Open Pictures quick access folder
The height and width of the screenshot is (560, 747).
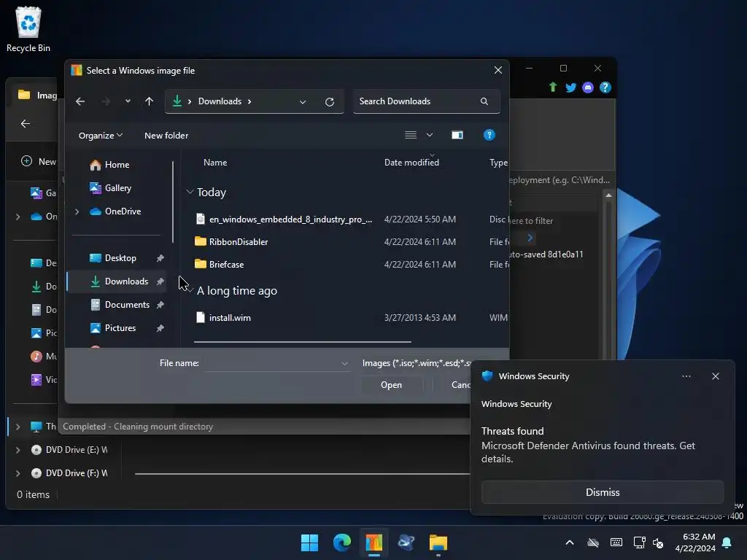point(120,328)
